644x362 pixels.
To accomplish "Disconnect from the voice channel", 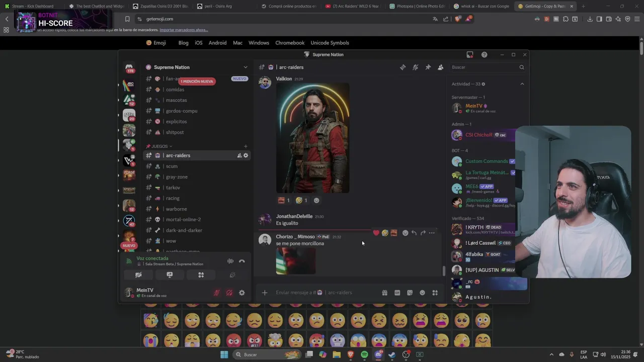I will click(242, 261).
